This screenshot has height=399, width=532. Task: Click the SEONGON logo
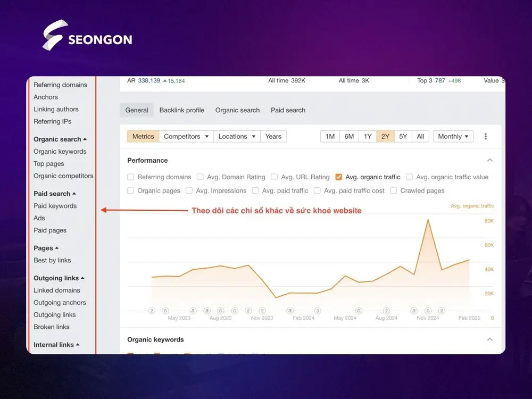tap(87, 35)
